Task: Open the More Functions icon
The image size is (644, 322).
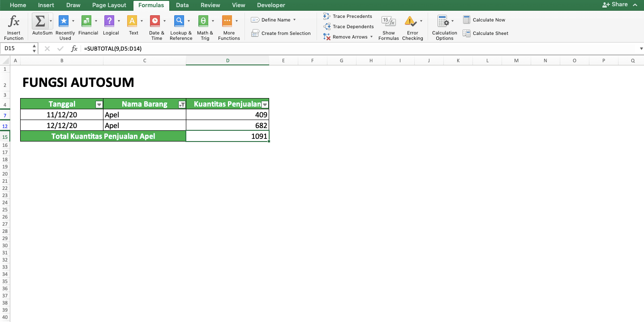Action: pos(227,21)
